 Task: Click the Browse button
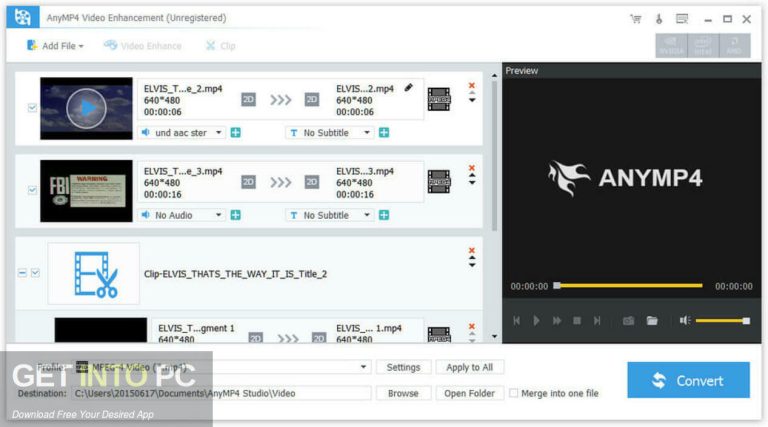[x=403, y=393]
